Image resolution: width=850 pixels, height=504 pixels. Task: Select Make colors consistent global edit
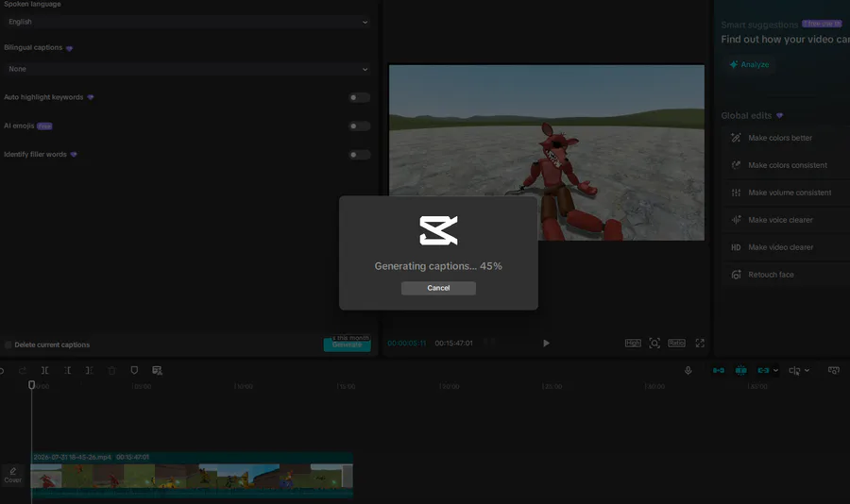click(786, 165)
